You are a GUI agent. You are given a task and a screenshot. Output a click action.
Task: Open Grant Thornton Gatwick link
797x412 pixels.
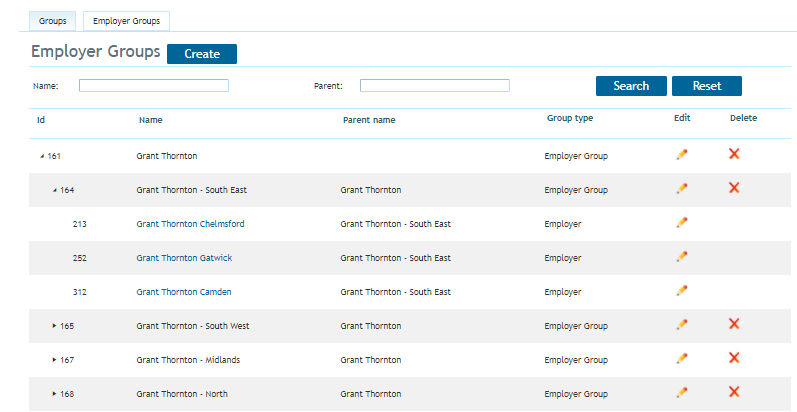click(x=184, y=258)
